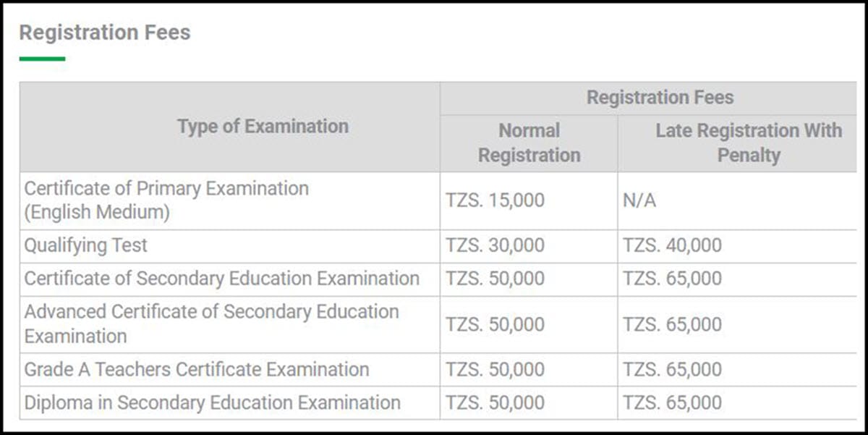Image resolution: width=868 pixels, height=435 pixels.
Task: Click the green underline below the heading
Action: pyautogui.click(x=42, y=59)
